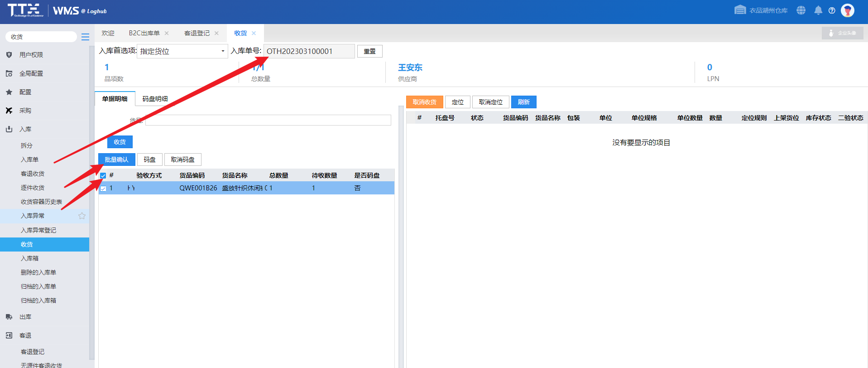Expand the 采购 sidebar section
Viewport: 868px width, 368px height.
tap(25, 111)
